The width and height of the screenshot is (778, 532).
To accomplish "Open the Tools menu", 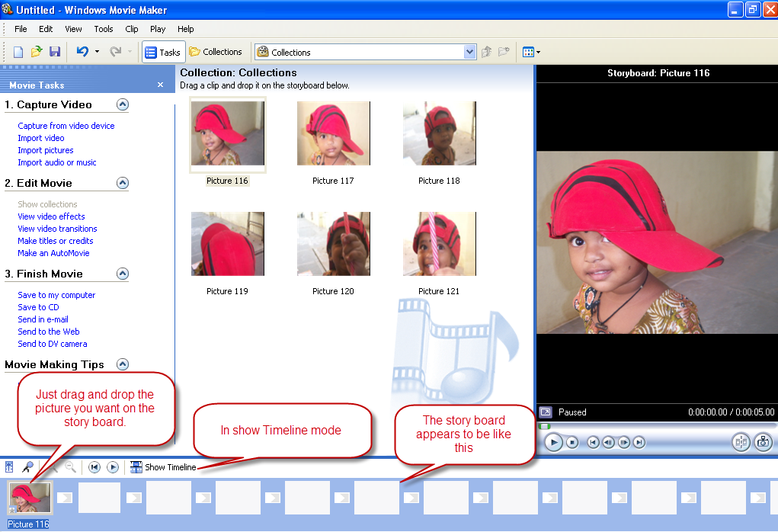I will (x=104, y=29).
